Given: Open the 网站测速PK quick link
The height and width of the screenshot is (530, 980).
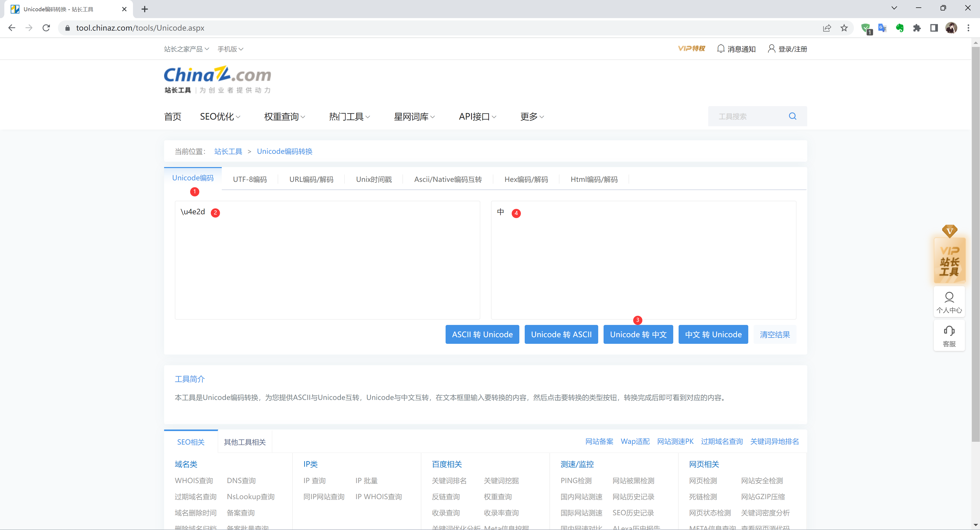Looking at the screenshot, I should (675, 441).
